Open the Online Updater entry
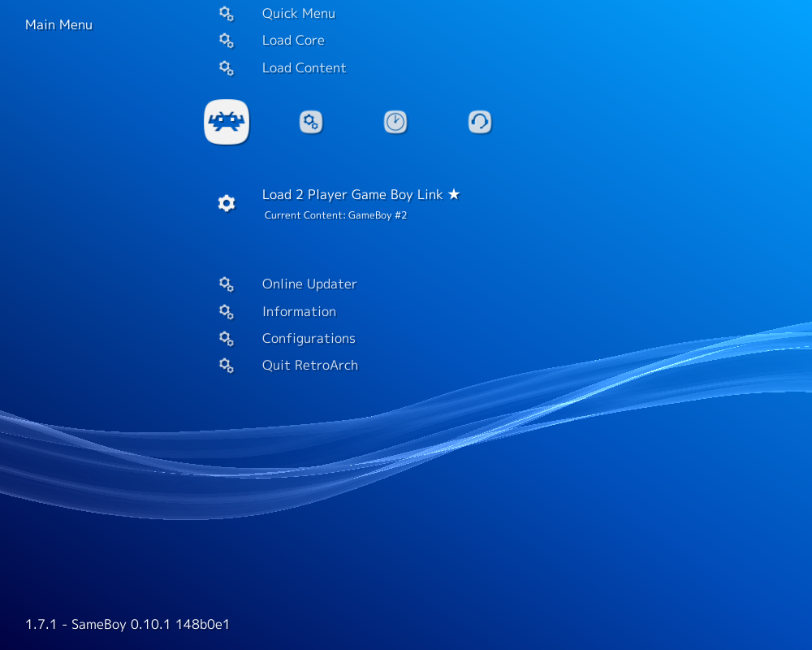812x650 pixels. 309,284
